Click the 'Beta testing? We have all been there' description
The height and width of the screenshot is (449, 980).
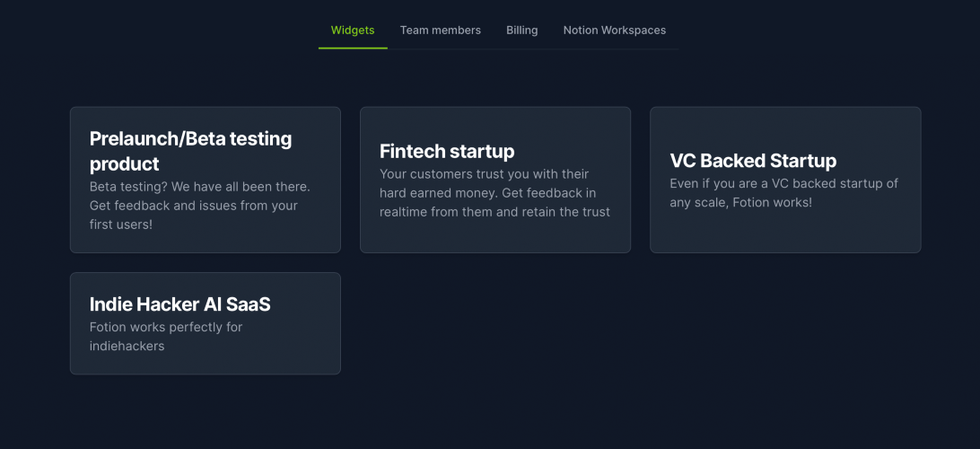click(199, 187)
